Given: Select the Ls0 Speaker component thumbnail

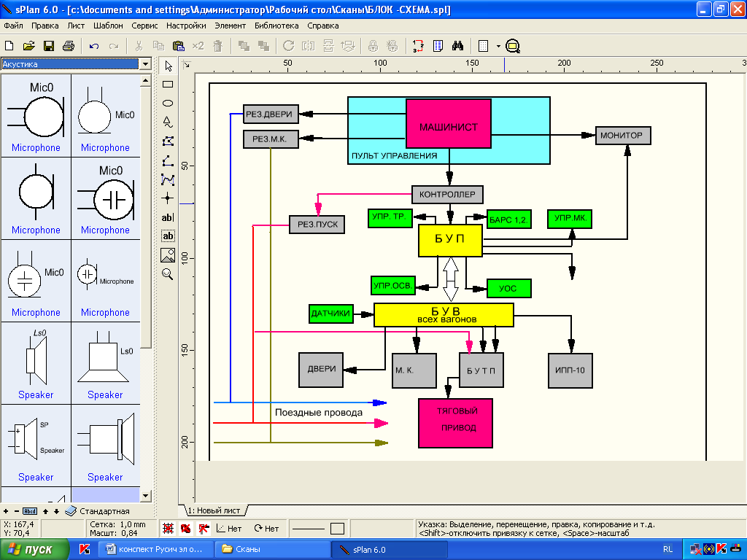Looking at the screenshot, I should tap(36, 363).
